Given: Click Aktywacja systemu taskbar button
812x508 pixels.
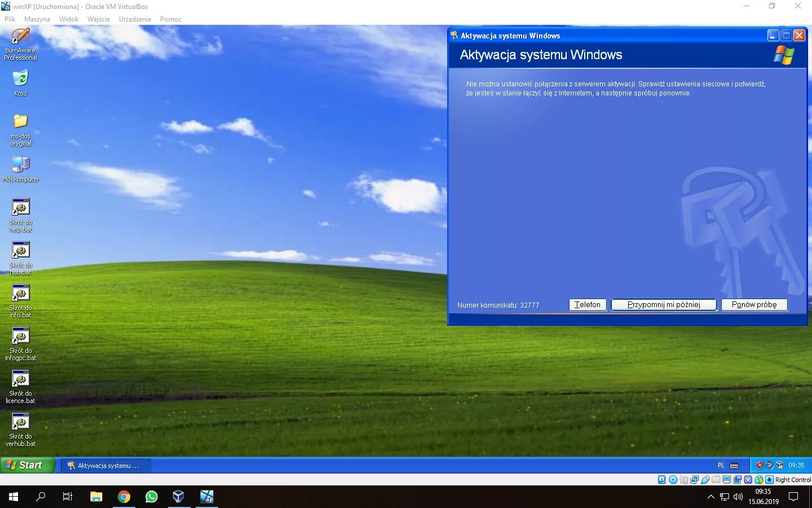Looking at the screenshot, I should point(106,466).
